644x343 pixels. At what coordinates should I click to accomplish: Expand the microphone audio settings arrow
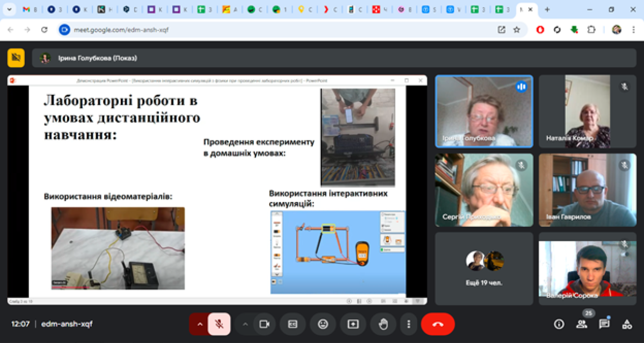pyautogui.click(x=200, y=324)
